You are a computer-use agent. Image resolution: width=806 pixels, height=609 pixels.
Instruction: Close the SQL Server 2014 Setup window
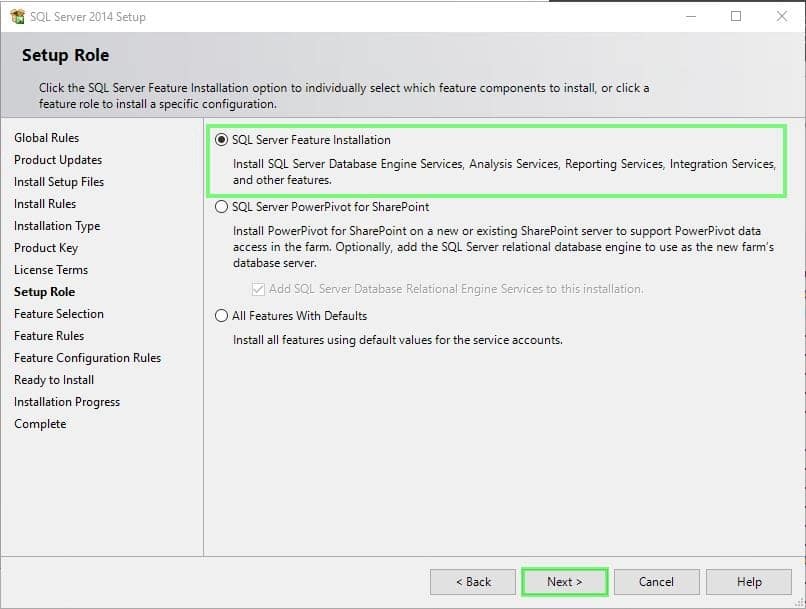pyautogui.click(x=782, y=16)
